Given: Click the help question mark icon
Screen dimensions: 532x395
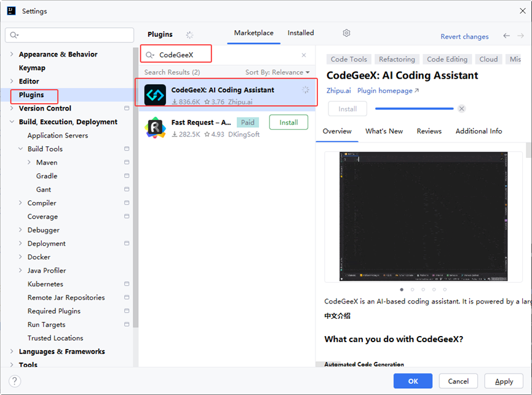Looking at the screenshot, I should point(14,381).
